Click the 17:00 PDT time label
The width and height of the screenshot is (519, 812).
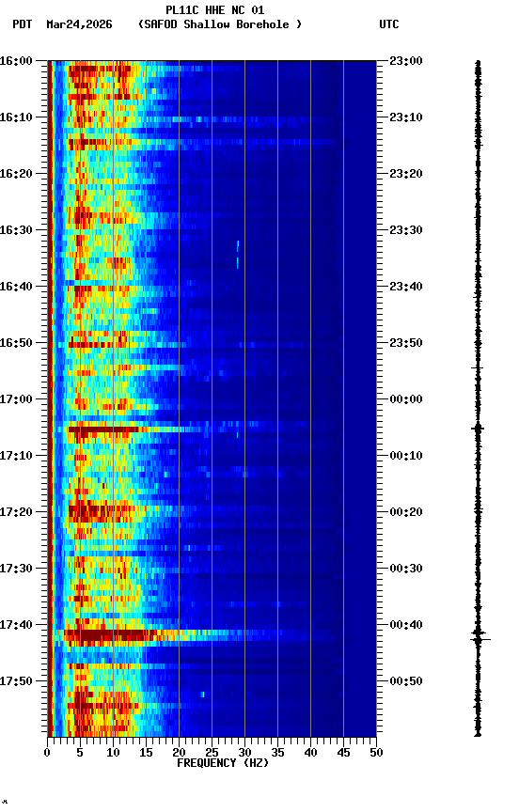coord(16,399)
